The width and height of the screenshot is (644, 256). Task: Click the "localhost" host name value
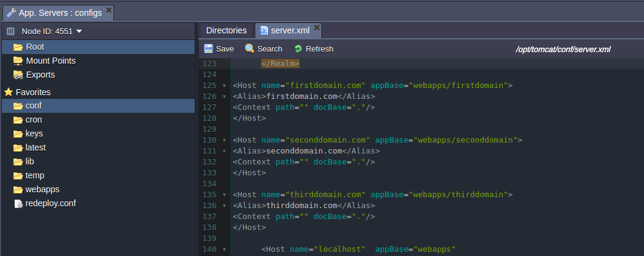coord(340,249)
